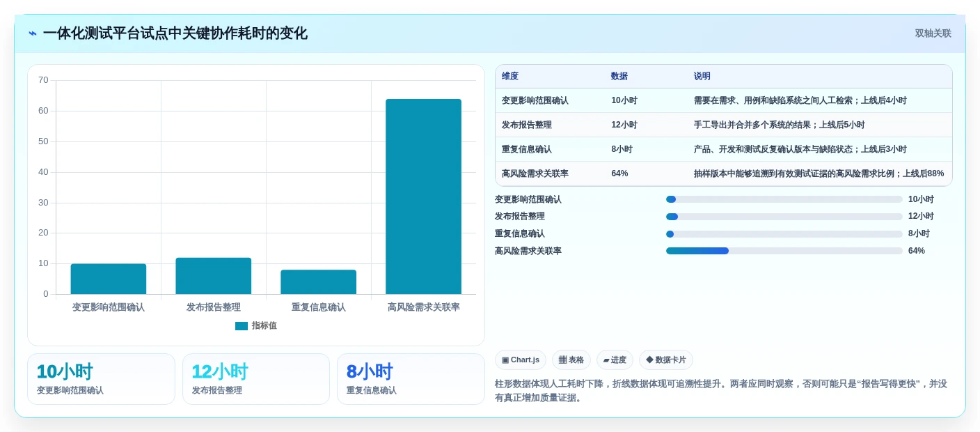Click the lightning icon beside the dashboard title
The width and height of the screenshot is (980, 432).
click(x=32, y=33)
